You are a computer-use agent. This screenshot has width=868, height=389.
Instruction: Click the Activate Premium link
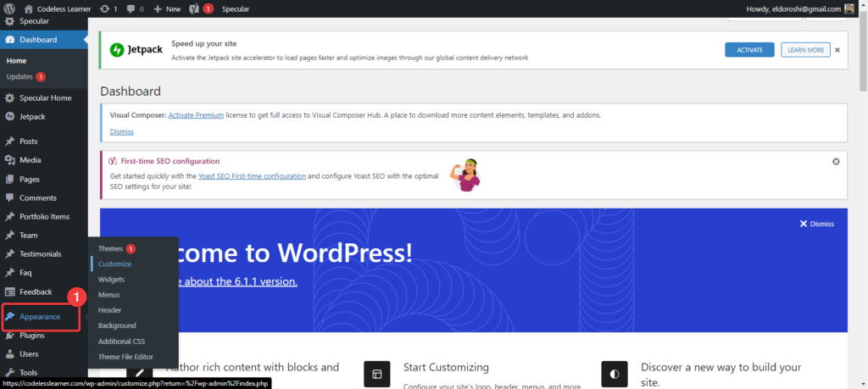(x=196, y=115)
